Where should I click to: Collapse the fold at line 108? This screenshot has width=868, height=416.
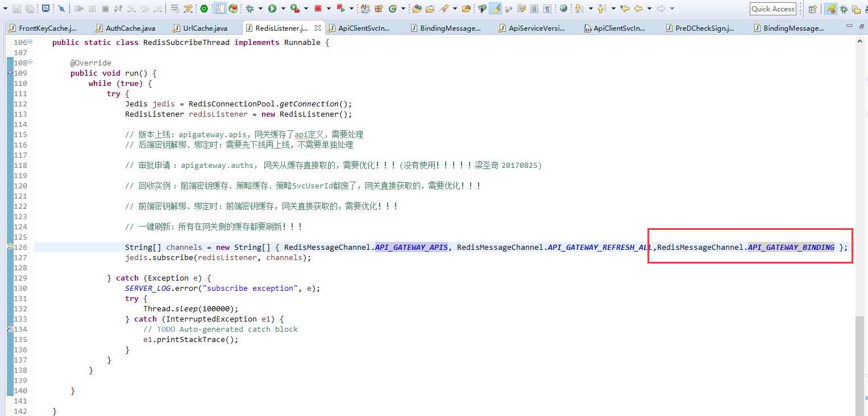30,62
